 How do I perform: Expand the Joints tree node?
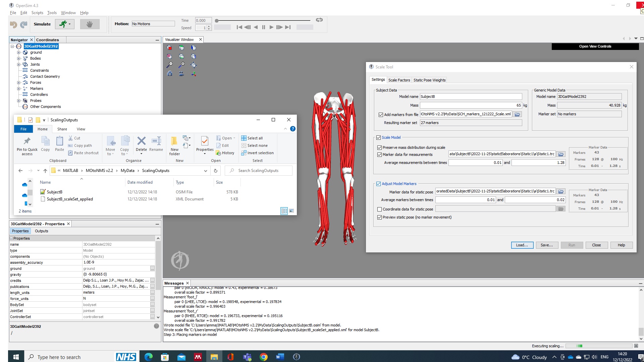click(x=19, y=64)
